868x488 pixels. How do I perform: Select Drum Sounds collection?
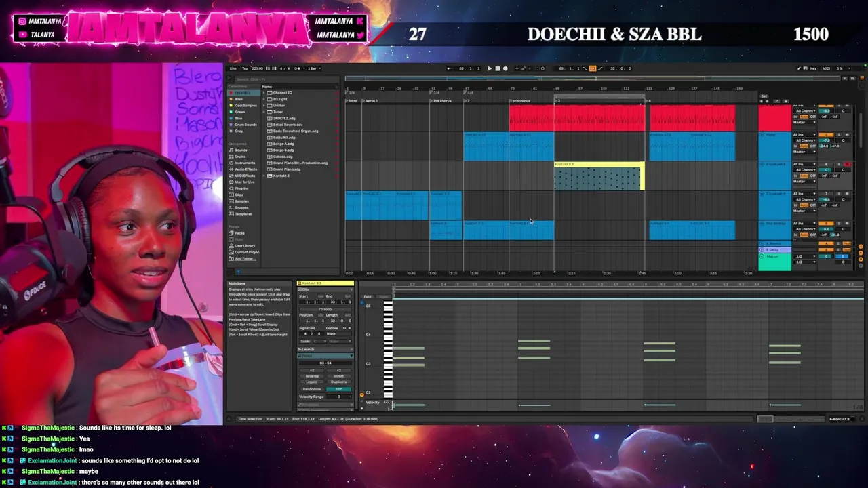(x=245, y=125)
